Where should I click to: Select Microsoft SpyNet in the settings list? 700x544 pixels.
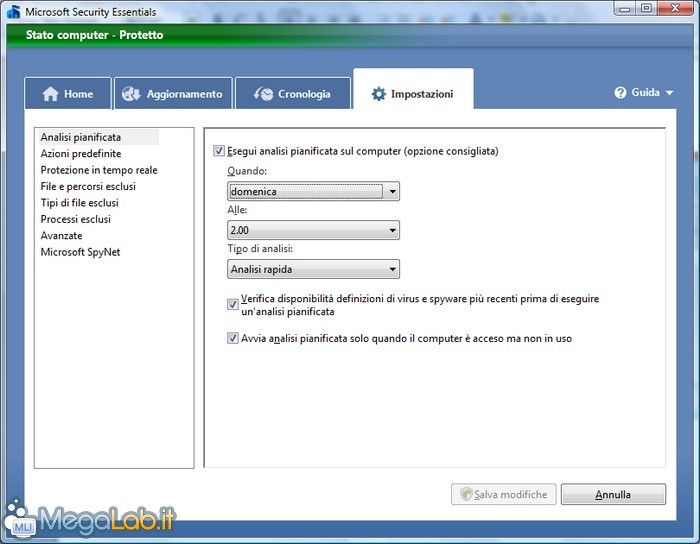pos(80,252)
